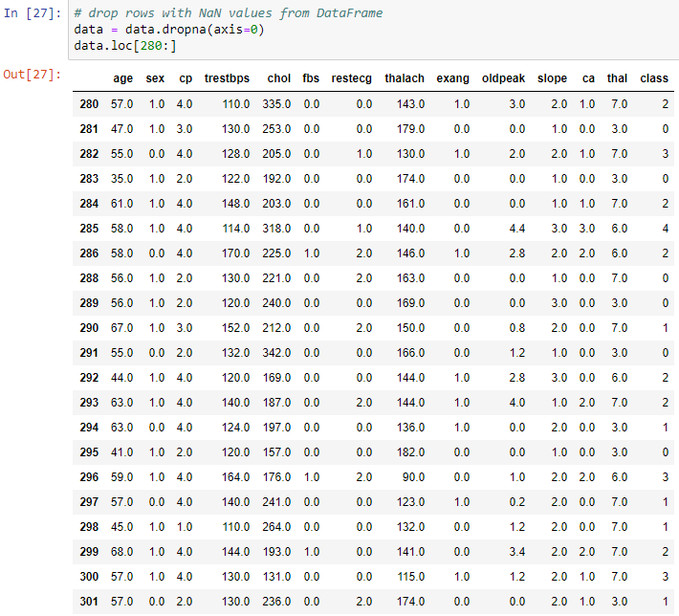Select row index 282
Image resolution: width=679 pixels, height=616 pixels.
click(89, 154)
